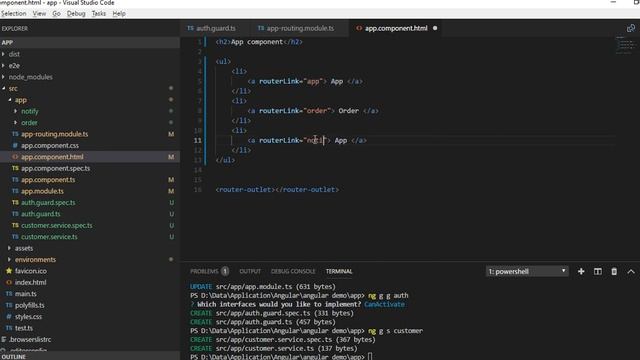Open app-routing.module.ts in the explorer

coord(54,134)
